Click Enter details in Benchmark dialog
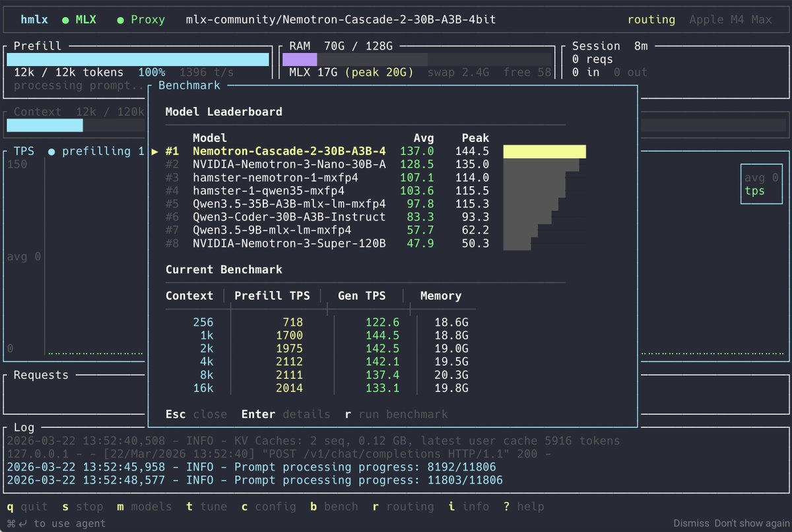The height and width of the screenshot is (532, 792). [286, 415]
